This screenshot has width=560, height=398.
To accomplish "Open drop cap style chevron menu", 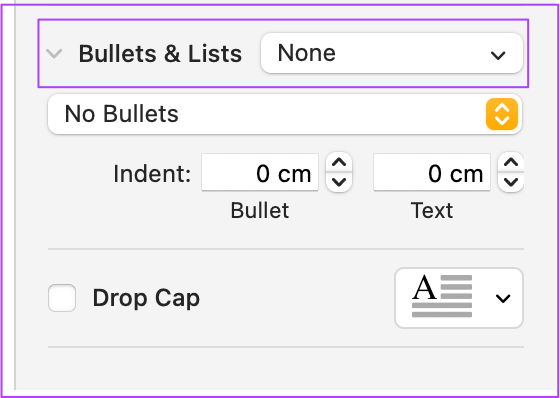I will pos(503,298).
